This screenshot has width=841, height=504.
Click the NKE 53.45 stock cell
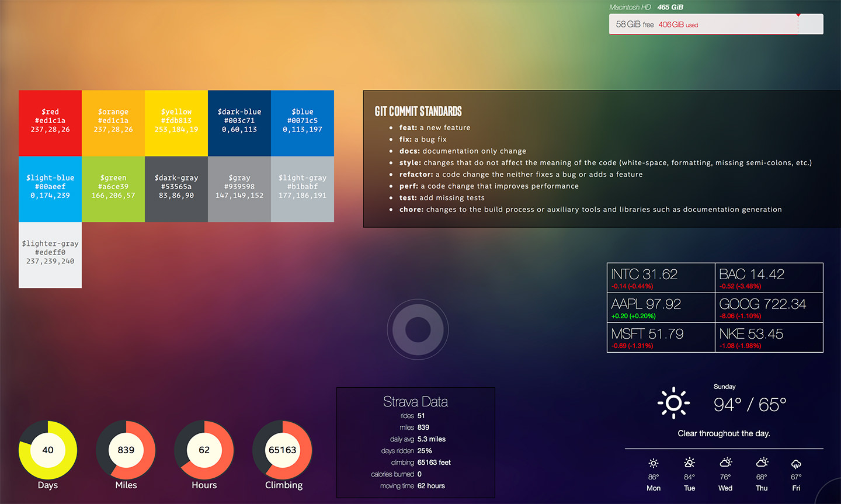click(769, 337)
